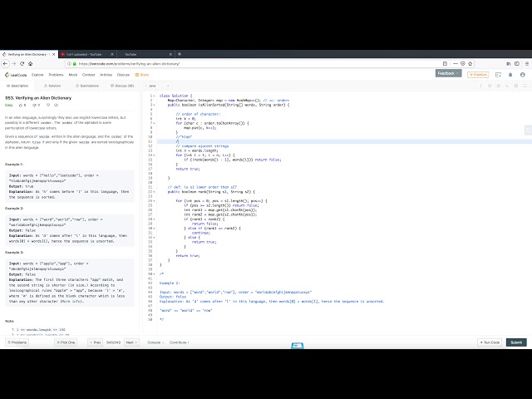
Task: Go to previous problem with Prev
Action: 96,342
